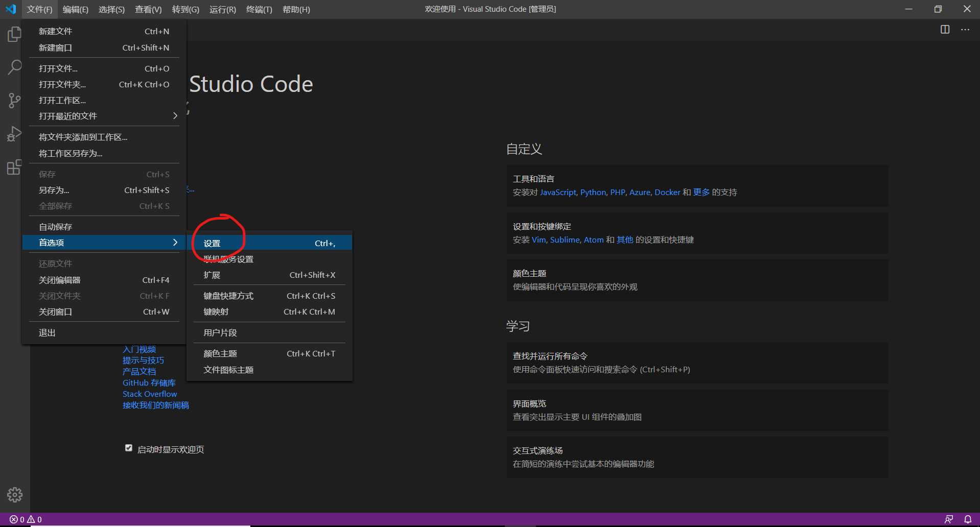
Task: Select 设置 in the preferences submenu
Action: [270, 244]
